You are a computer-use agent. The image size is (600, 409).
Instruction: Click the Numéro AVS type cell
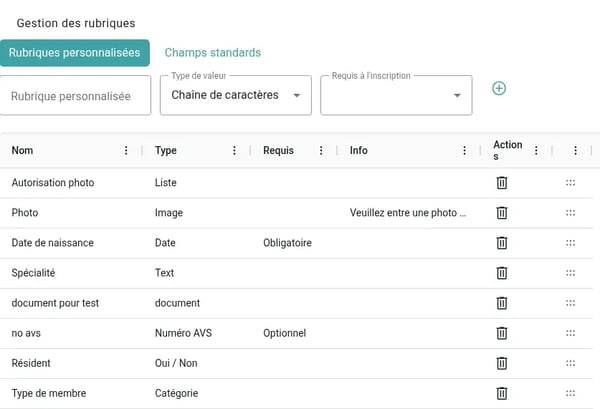[183, 333]
